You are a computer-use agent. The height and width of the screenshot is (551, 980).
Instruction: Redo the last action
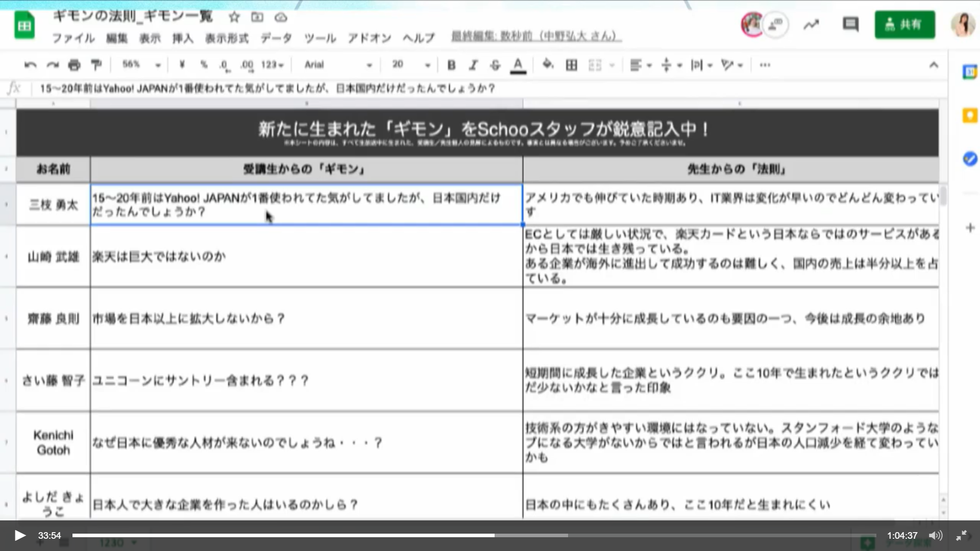(x=53, y=65)
